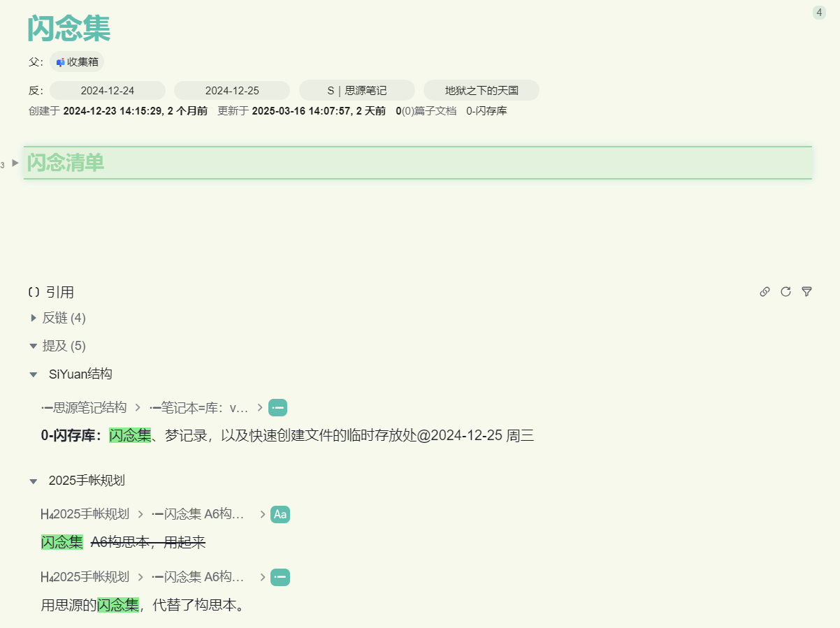Image resolution: width=840 pixels, height=628 pixels.
Task: Collapse 闪念清单 using its disclosure triangle
Action: (x=13, y=163)
